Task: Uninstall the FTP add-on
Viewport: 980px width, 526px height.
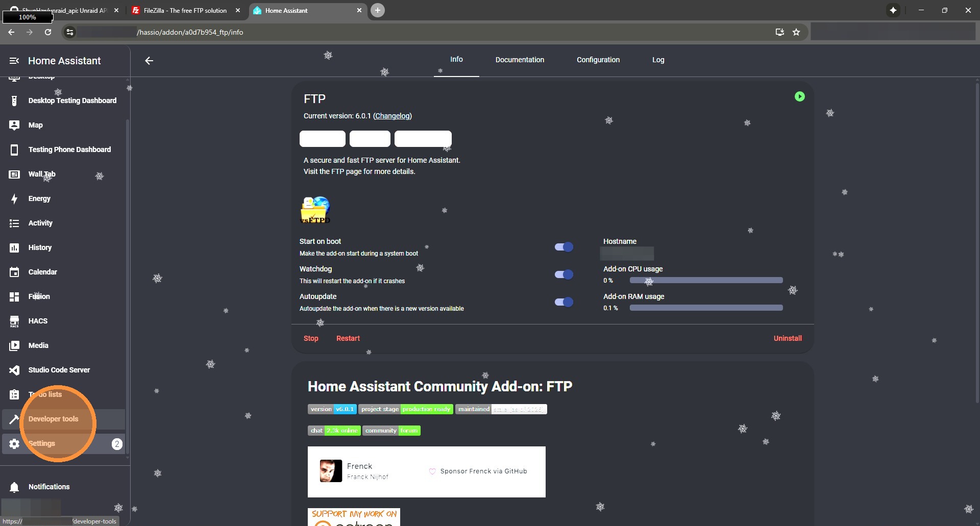Action: pos(788,338)
